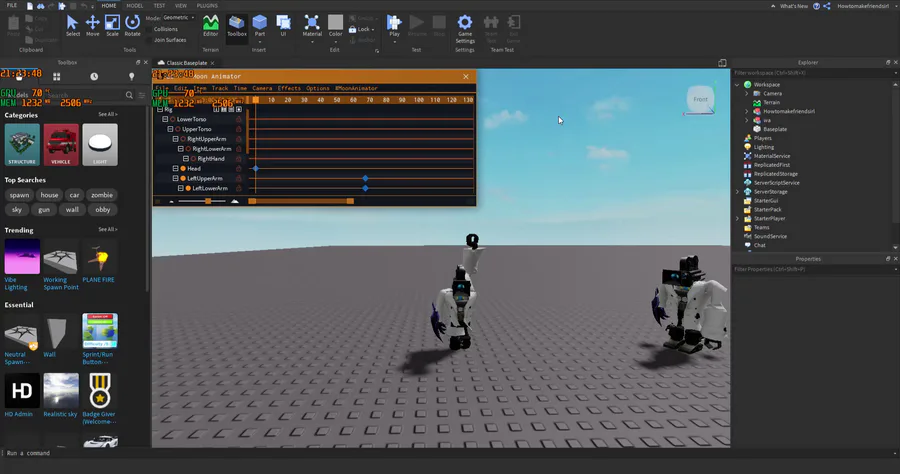Viewport: 900px width, 474px height.
Task: Collapse LowerTorso track in Moon Animator
Action: pyautogui.click(x=165, y=119)
